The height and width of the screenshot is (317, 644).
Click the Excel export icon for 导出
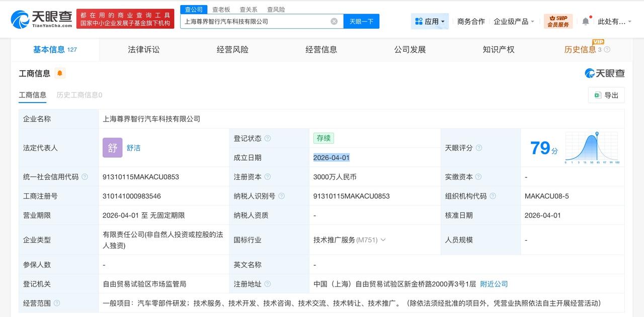(598, 95)
